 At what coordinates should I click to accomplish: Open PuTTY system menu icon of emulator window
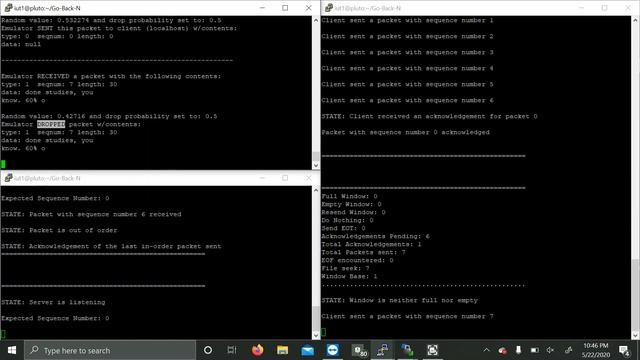[x=8, y=8]
